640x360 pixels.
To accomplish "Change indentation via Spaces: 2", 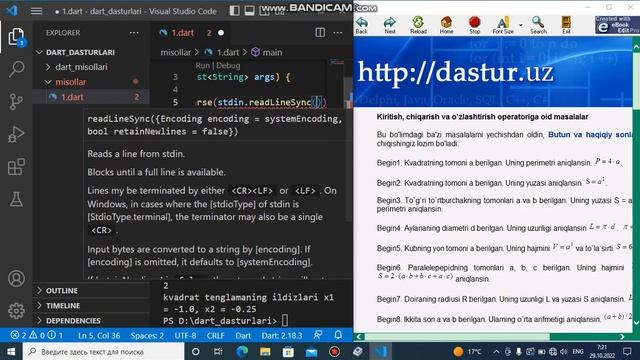I will 147,336.
